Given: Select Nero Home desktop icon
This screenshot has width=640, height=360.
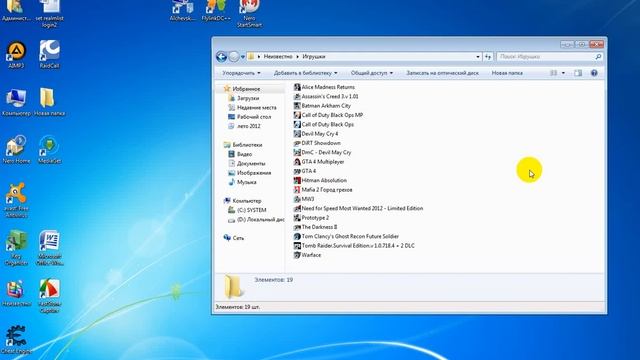Looking at the screenshot, I should tap(16, 149).
